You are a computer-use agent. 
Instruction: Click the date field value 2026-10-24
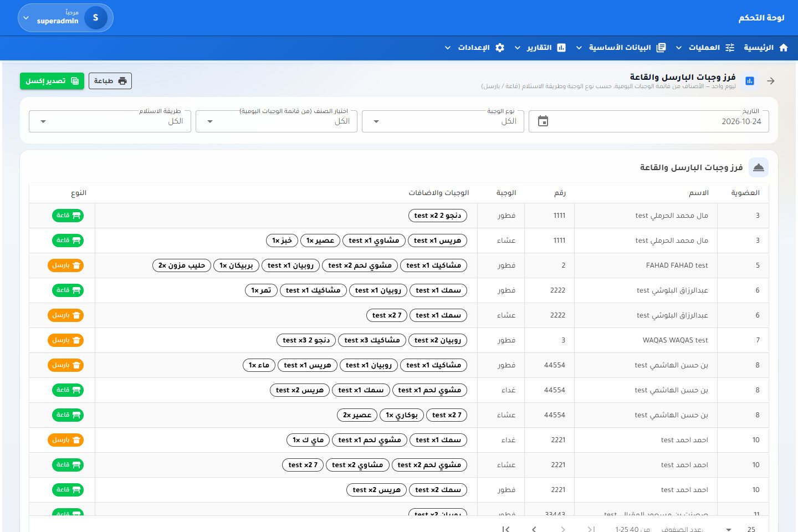[x=741, y=121]
